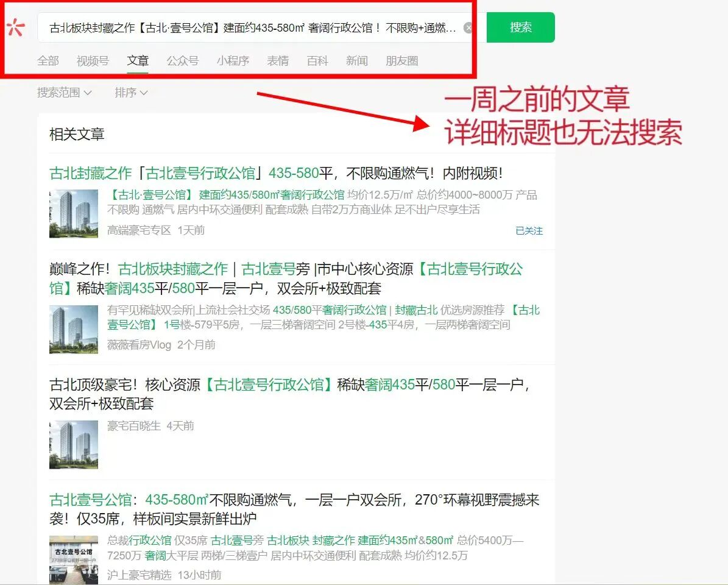Click the 薇薇看房Vlog account name
Image resolution: width=728 pixels, height=585 pixels.
pyautogui.click(x=140, y=345)
